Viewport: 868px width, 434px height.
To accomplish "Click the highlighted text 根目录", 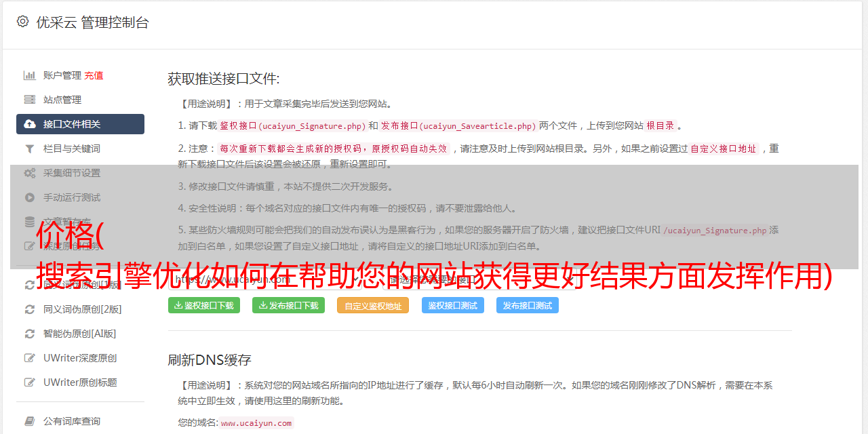I will 660,125.
